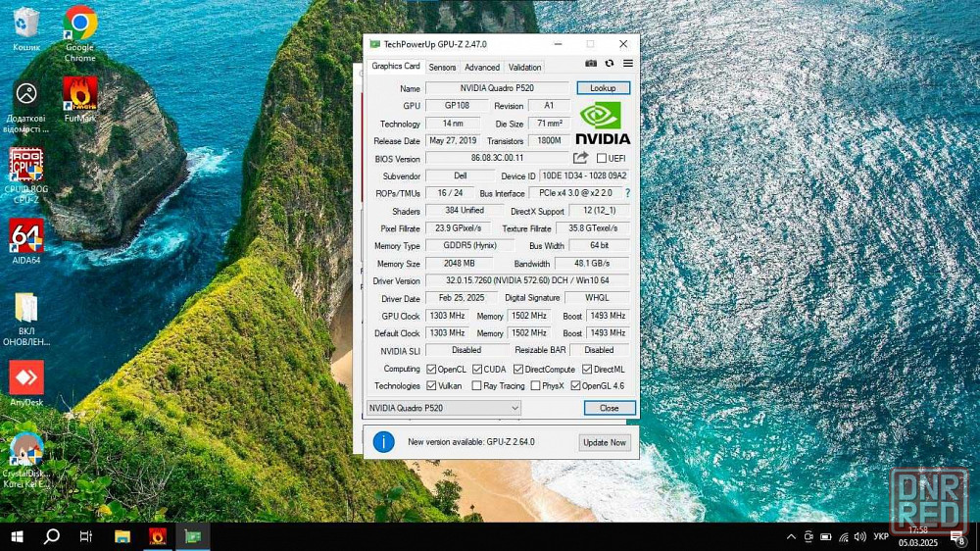Screen dimensions: 980x551
Task: Click the taskbar search magnifier
Action: point(52,536)
